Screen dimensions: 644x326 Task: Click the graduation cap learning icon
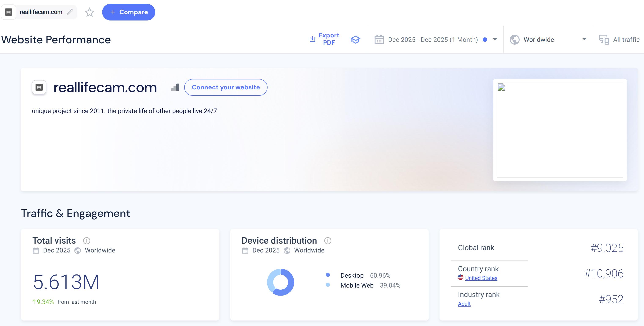coord(355,40)
